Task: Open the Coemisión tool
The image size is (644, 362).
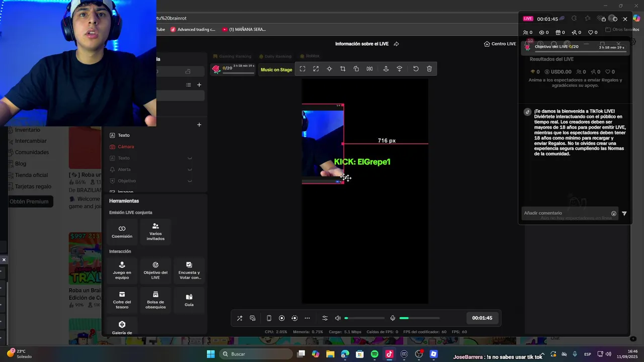Action: click(x=122, y=232)
